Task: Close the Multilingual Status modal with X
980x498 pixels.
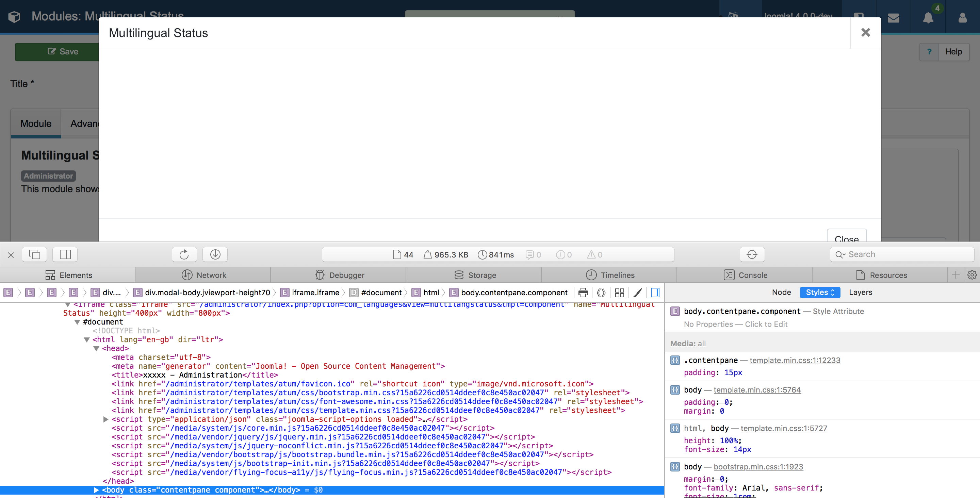Action: [865, 33]
